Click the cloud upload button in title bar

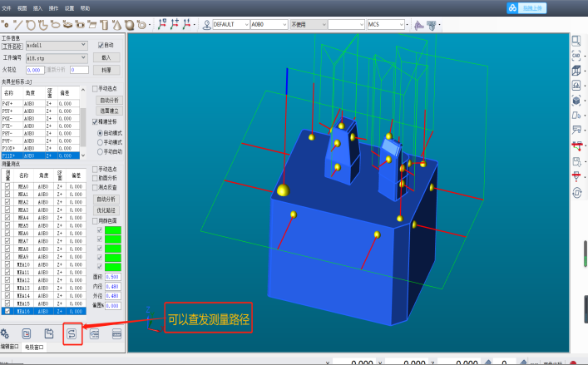525,7
